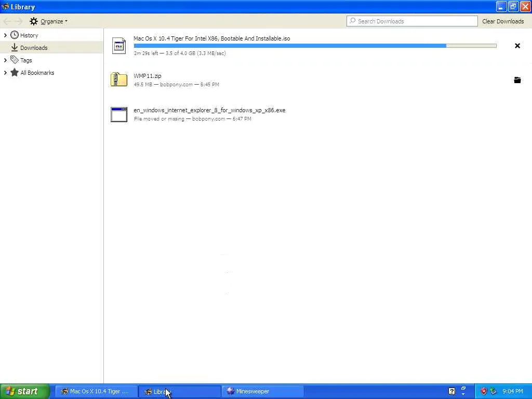Viewport: 532px width, 399px height.
Task: Click the WMP11.zip archive icon
Action: pos(119,79)
